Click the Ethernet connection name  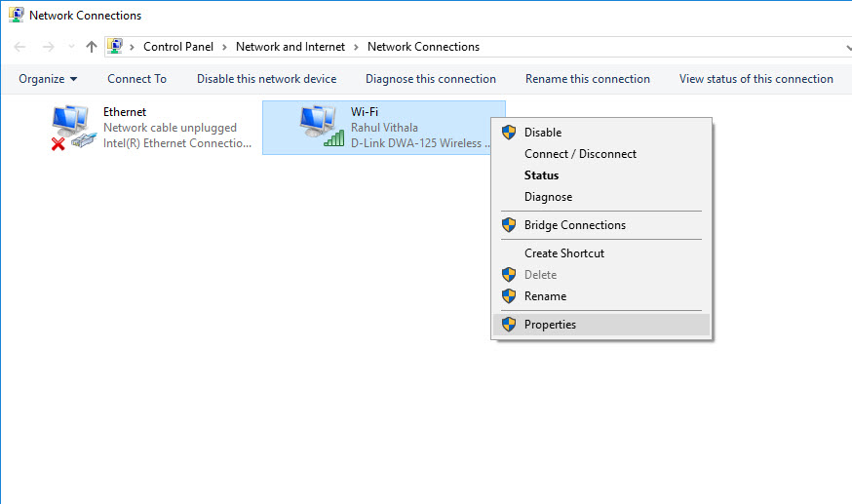click(x=125, y=112)
